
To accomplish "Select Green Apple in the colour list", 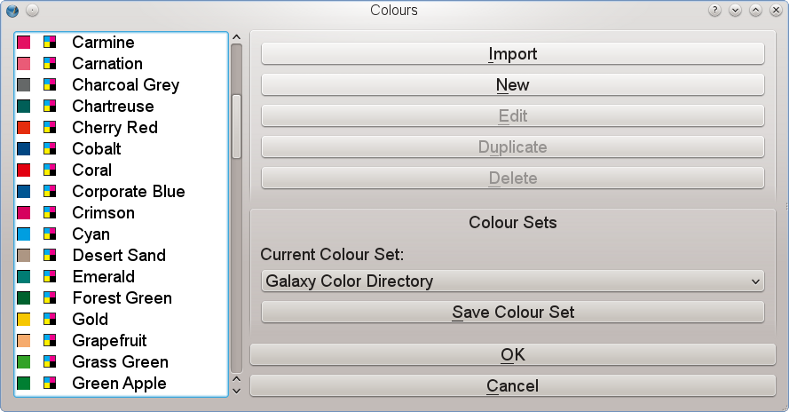I will point(119,383).
